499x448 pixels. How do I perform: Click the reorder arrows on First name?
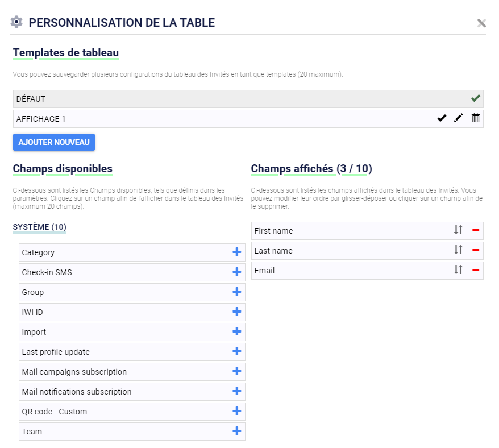click(458, 230)
